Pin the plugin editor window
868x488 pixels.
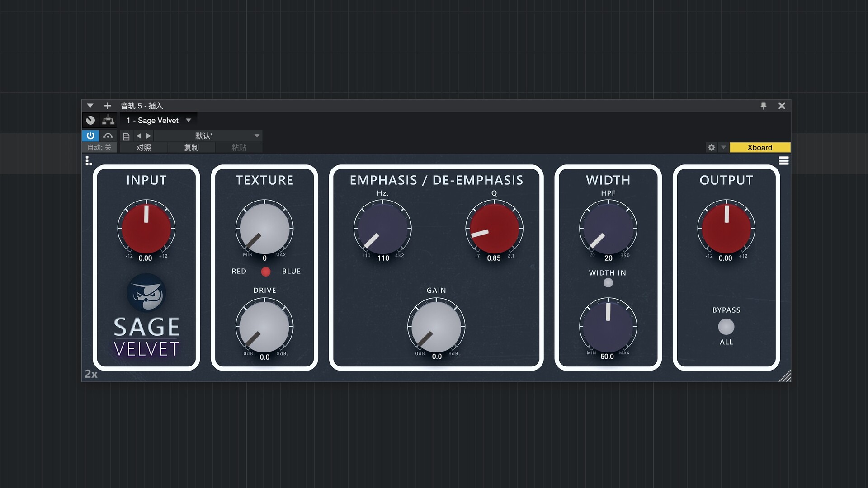(x=764, y=106)
